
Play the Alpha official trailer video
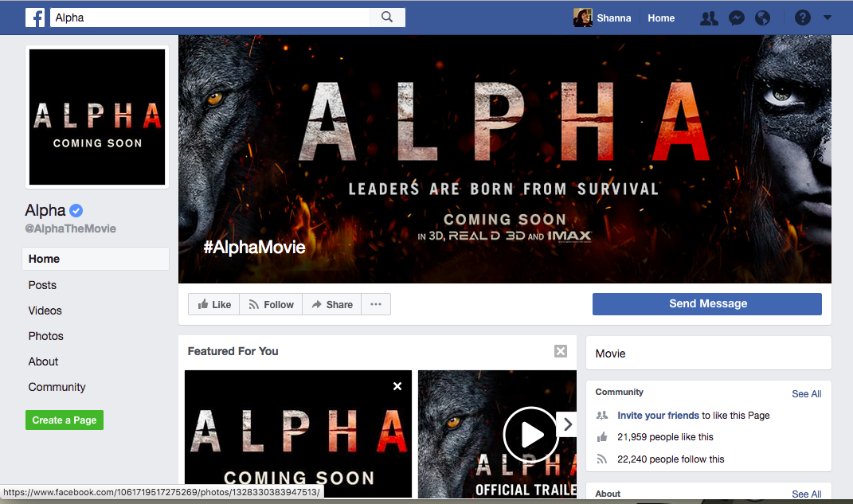coord(530,435)
